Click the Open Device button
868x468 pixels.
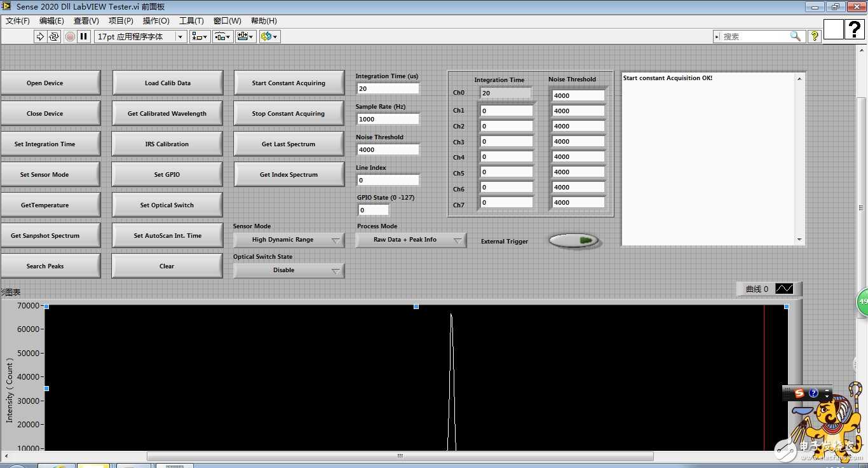pyautogui.click(x=50, y=83)
